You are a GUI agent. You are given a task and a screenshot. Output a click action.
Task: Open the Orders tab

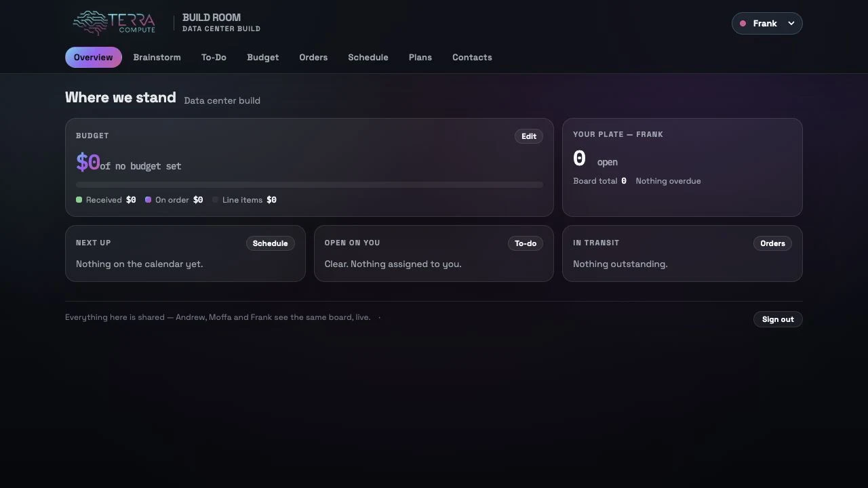[313, 58]
